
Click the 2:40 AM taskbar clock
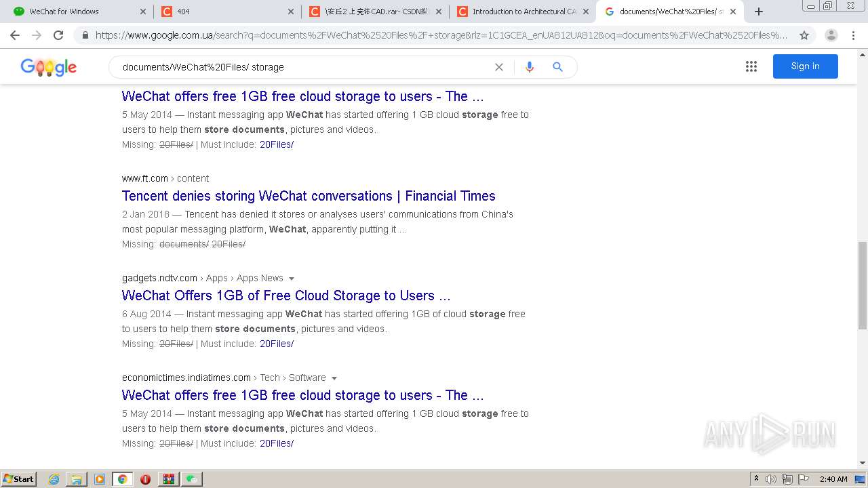click(833, 479)
